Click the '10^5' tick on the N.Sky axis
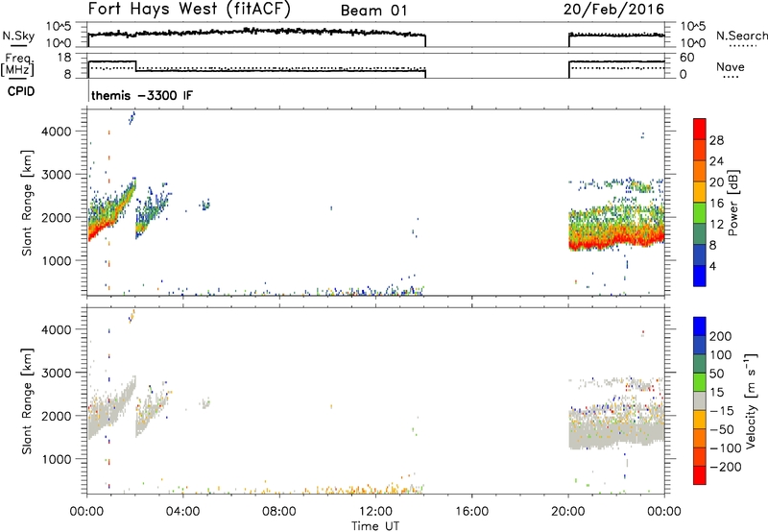768x532 pixels. coord(59,26)
